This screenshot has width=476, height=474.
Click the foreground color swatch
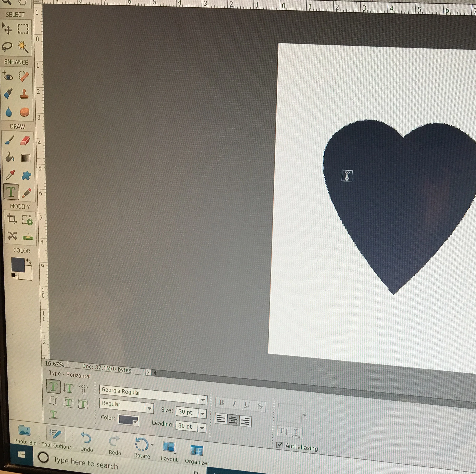pos(18,265)
